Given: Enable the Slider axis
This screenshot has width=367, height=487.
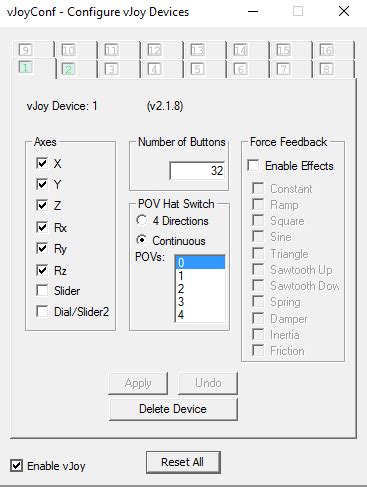Looking at the screenshot, I should click(42, 290).
